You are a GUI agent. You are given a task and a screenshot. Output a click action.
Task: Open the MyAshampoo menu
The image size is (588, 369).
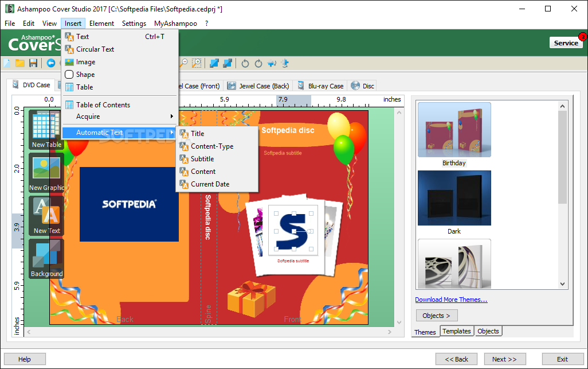tap(175, 24)
